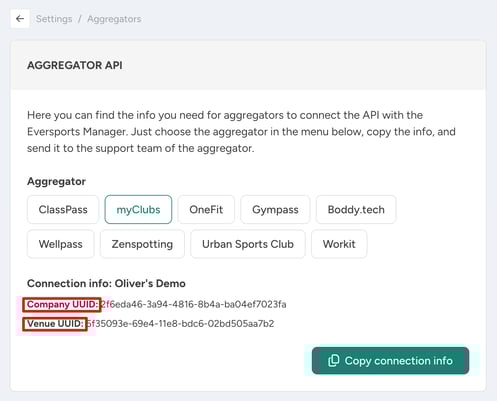Select the Gympass aggregator

click(275, 210)
